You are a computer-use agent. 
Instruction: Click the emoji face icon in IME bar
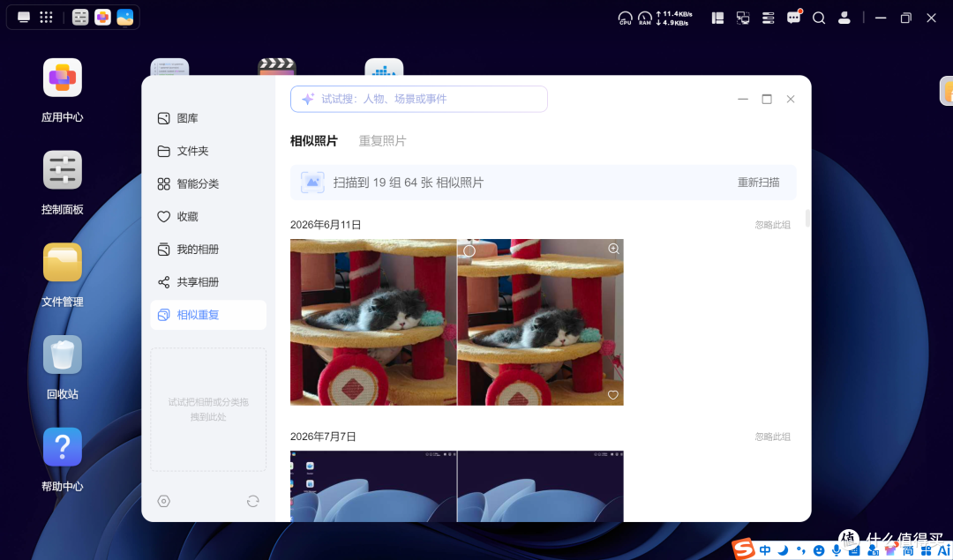(819, 550)
